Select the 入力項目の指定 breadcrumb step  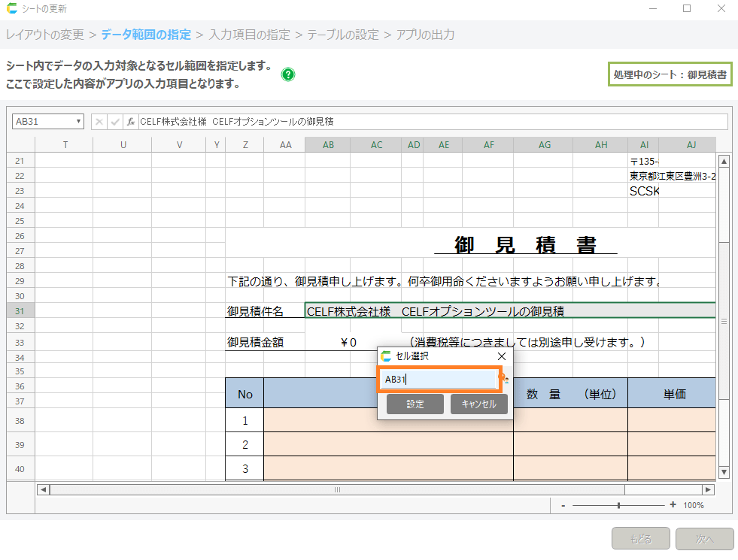coord(249,35)
